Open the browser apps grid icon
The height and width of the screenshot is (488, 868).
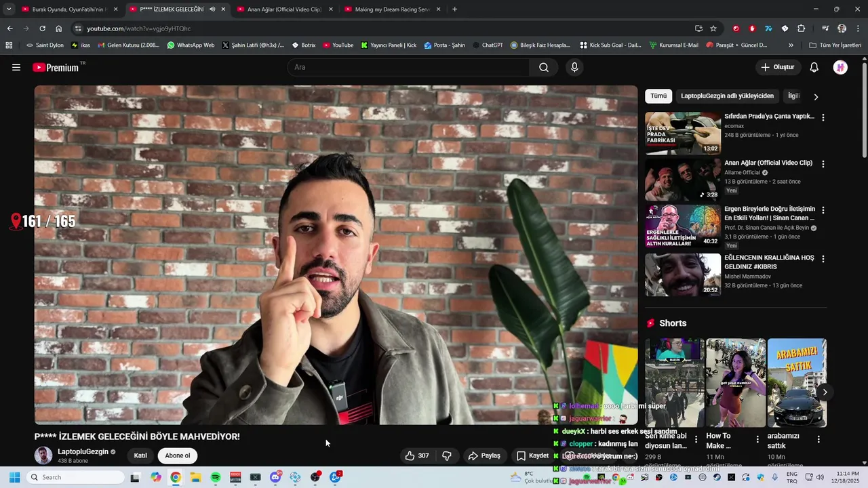point(9,45)
